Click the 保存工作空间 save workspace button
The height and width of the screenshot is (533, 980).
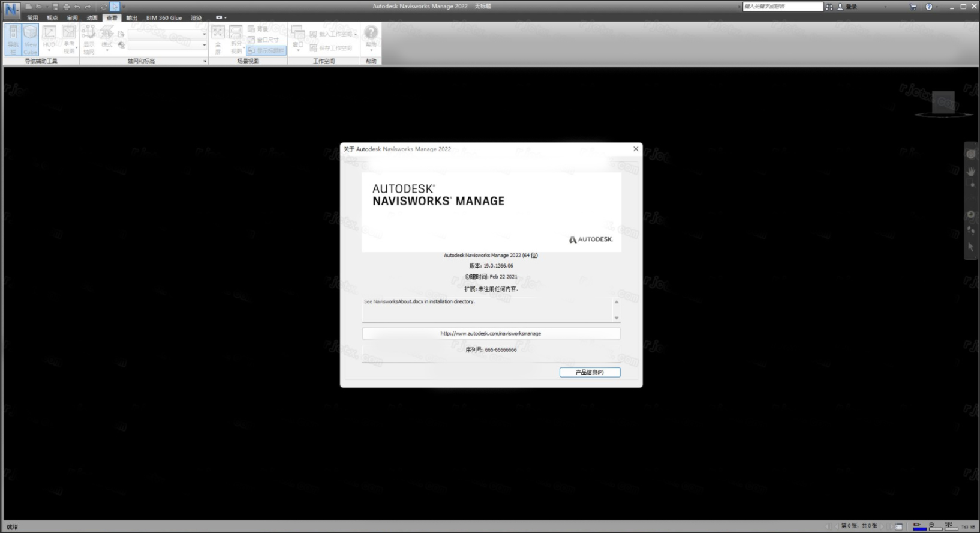point(331,48)
